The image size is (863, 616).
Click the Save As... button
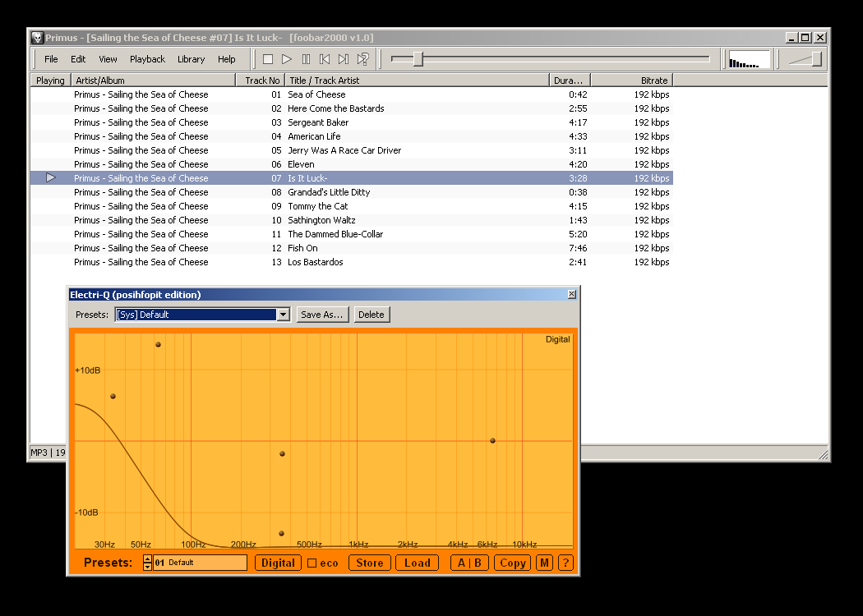click(322, 315)
